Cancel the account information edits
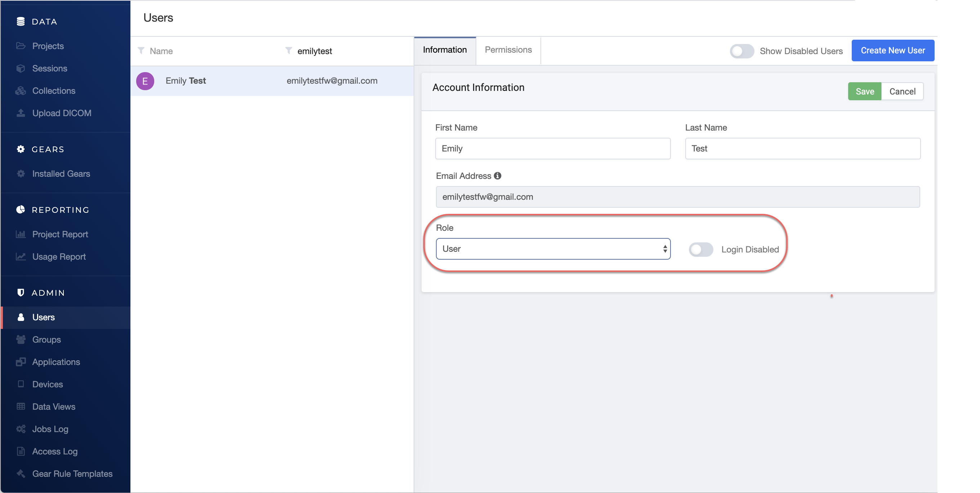 (x=902, y=91)
